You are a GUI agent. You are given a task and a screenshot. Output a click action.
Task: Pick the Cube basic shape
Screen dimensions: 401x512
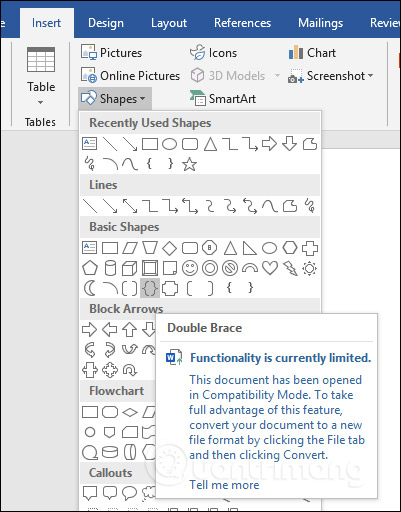click(x=129, y=268)
